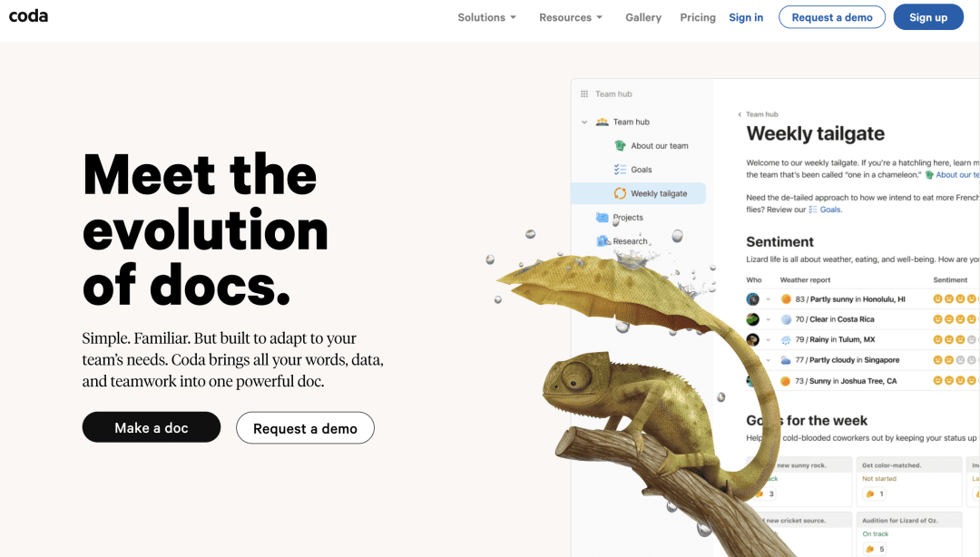Go to the Gallery page
The image size is (980, 557).
(x=643, y=17)
